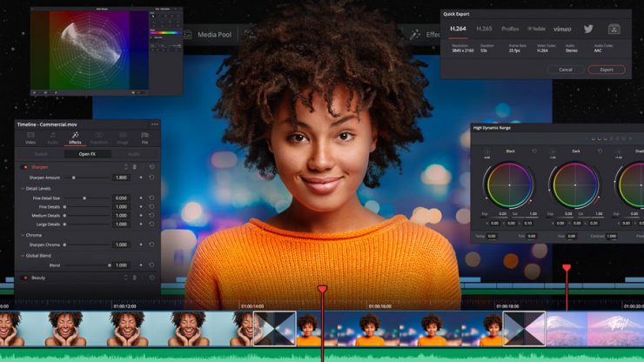The height and width of the screenshot is (362, 644).
Task: Disable the Sharpen effect toggle
Action: coord(24,166)
